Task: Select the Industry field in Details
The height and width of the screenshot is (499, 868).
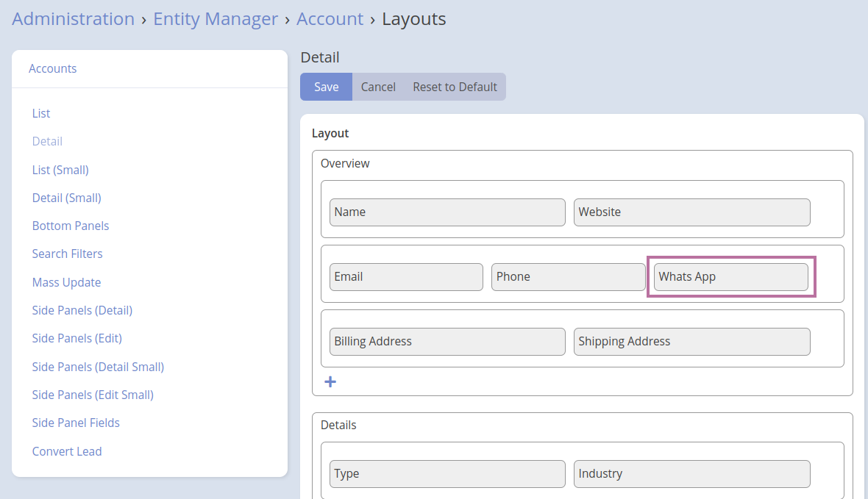Action: [x=691, y=474]
